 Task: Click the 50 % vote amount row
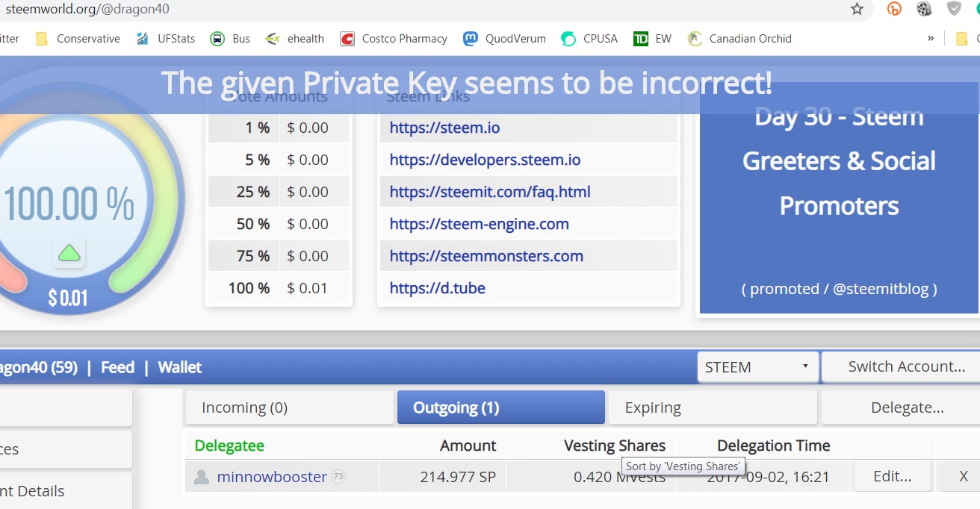pos(279,224)
